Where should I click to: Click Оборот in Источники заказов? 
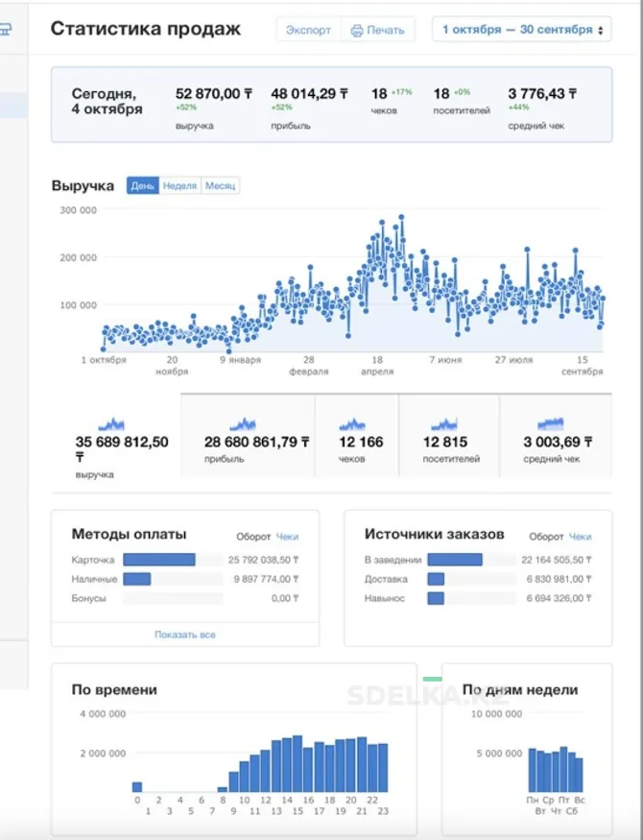pos(546,537)
